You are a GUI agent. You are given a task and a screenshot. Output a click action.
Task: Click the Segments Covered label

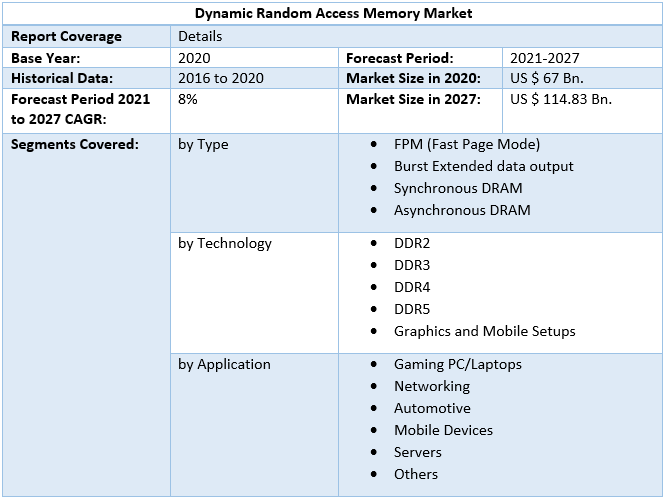pos(75,144)
